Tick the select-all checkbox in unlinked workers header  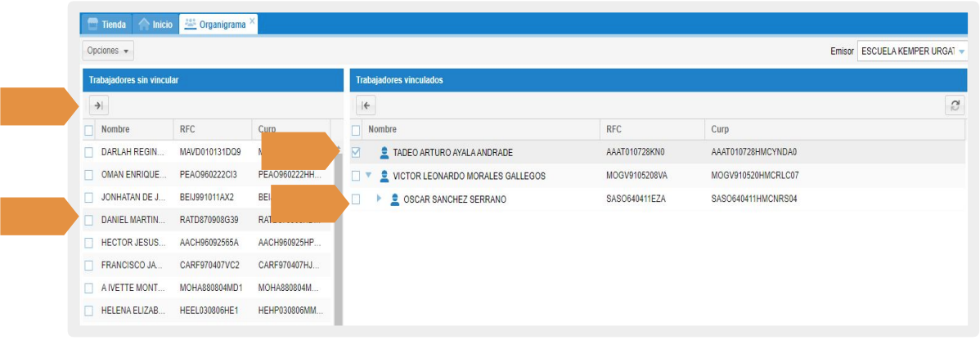88,130
